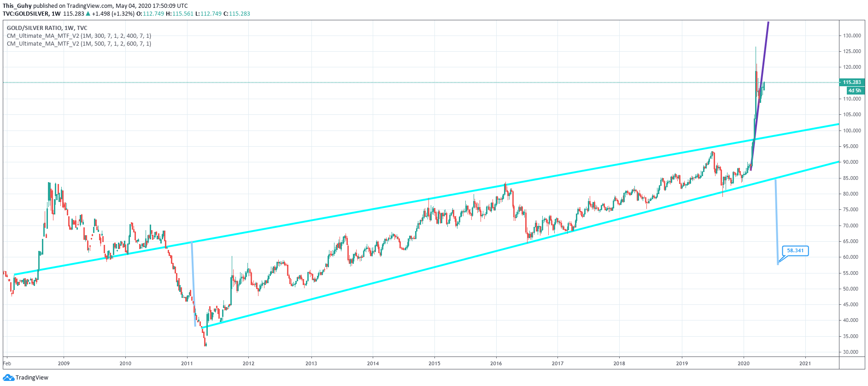The width and height of the screenshot is (868, 386).
Task: Click the 50.000 price axis label
Action: (x=852, y=289)
